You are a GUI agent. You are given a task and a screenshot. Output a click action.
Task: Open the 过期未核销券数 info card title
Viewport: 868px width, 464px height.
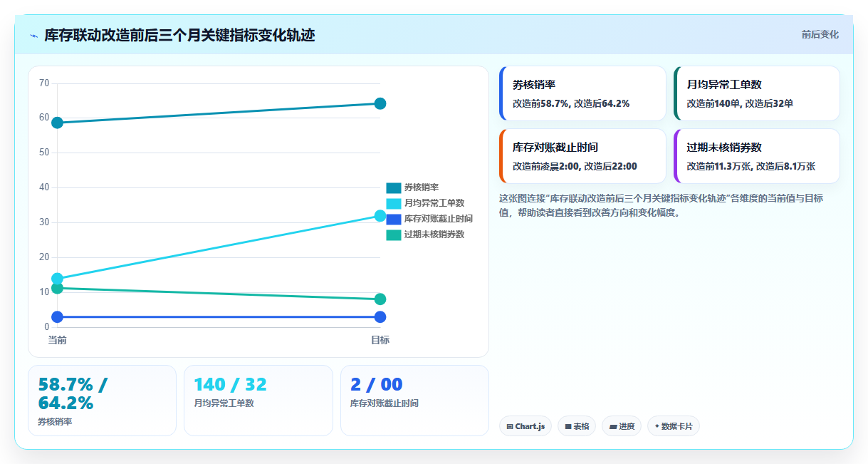[x=724, y=147]
